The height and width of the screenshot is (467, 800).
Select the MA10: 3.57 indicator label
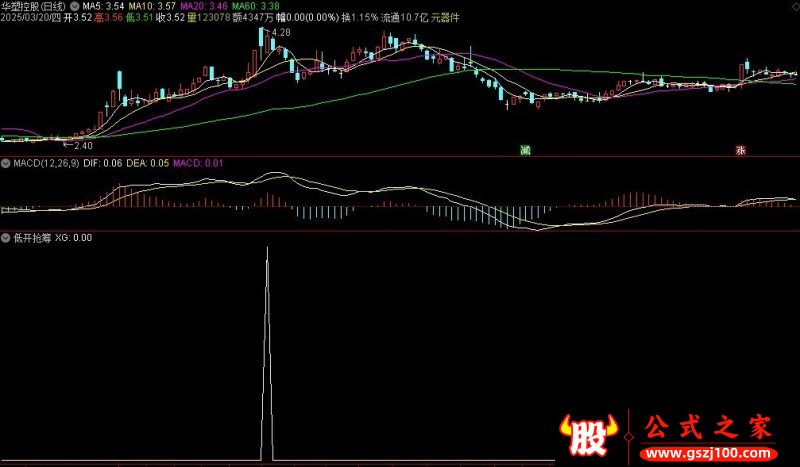[x=152, y=6]
